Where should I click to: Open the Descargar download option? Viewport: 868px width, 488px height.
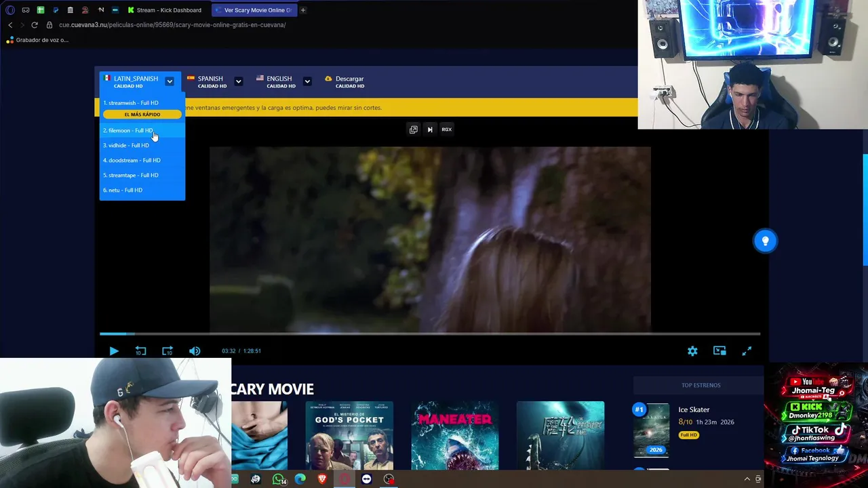pos(344,81)
